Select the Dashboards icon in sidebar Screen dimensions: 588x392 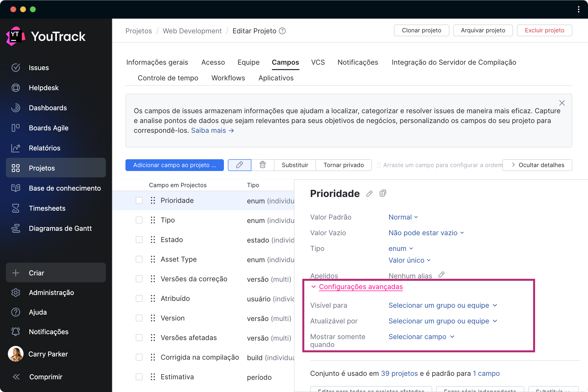15,108
